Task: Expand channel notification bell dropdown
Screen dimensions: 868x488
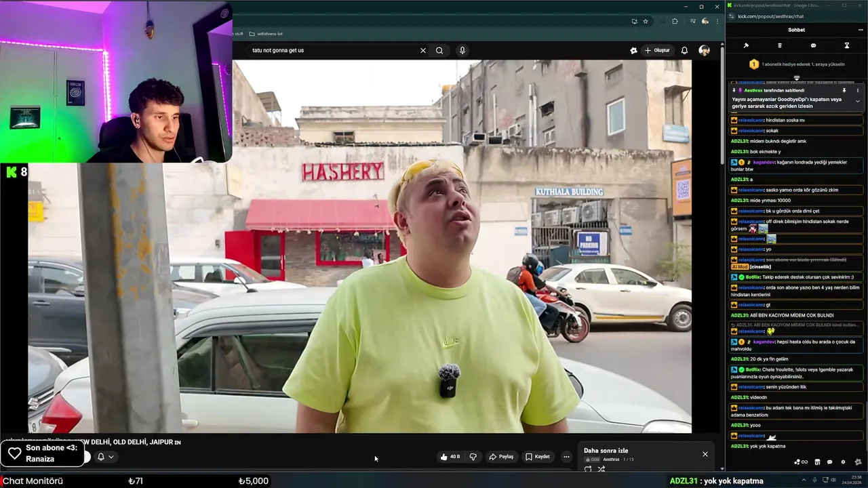Action: tap(105, 457)
